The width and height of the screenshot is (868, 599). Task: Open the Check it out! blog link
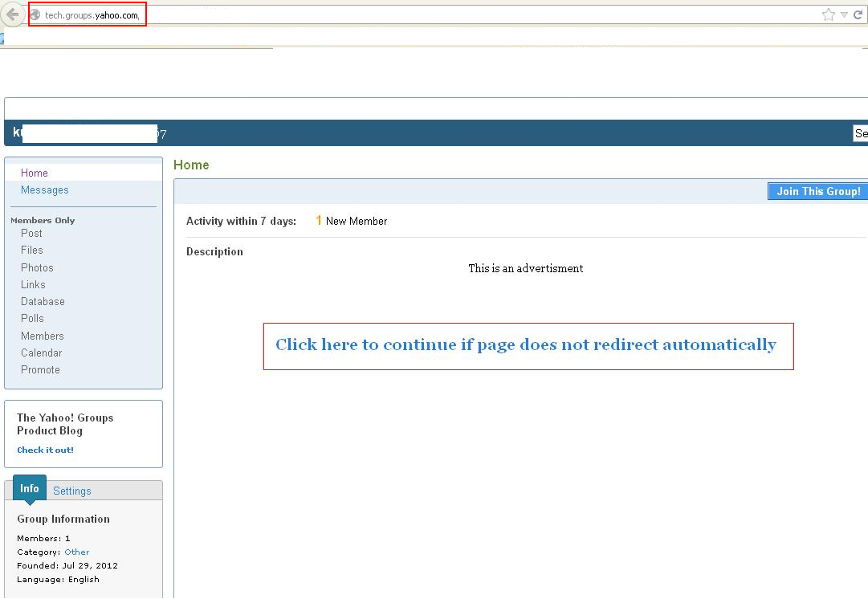(x=46, y=450)
